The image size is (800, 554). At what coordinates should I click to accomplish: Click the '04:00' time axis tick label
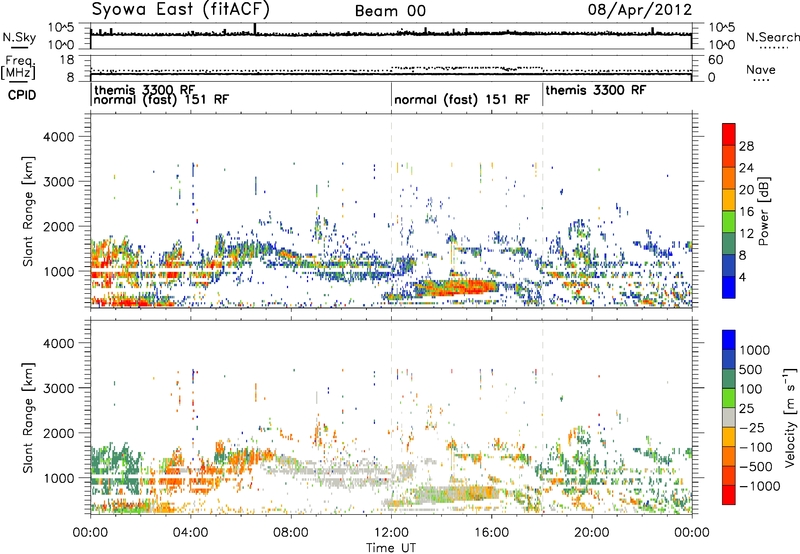190,533
